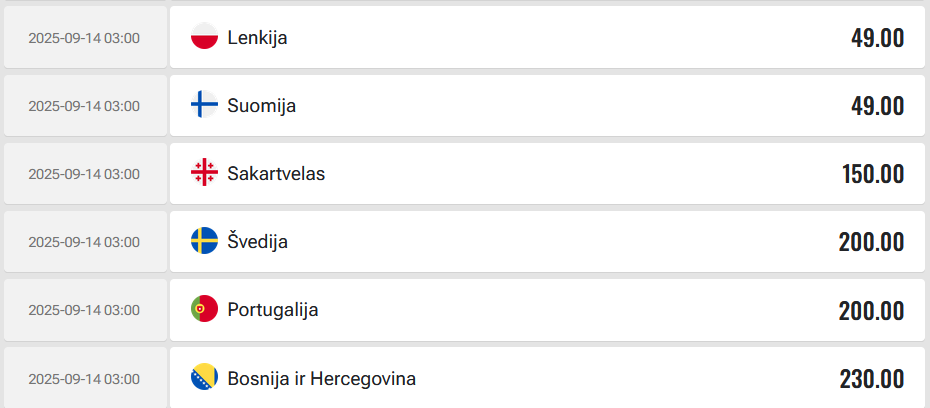Pick the 230.00 odds for Bosnija ir Hercegovina
Viewport: 930px width, 408px height.
coord(872,379)
